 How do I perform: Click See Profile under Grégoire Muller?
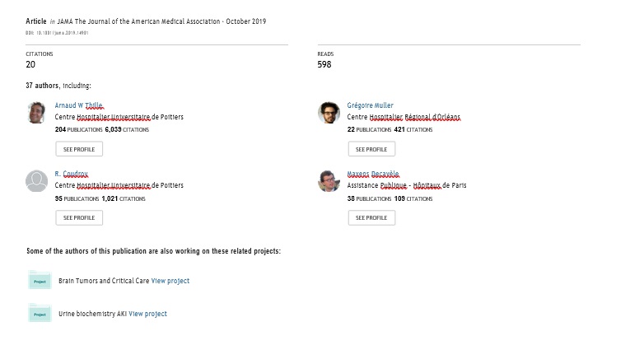click(x=371, y=149)
